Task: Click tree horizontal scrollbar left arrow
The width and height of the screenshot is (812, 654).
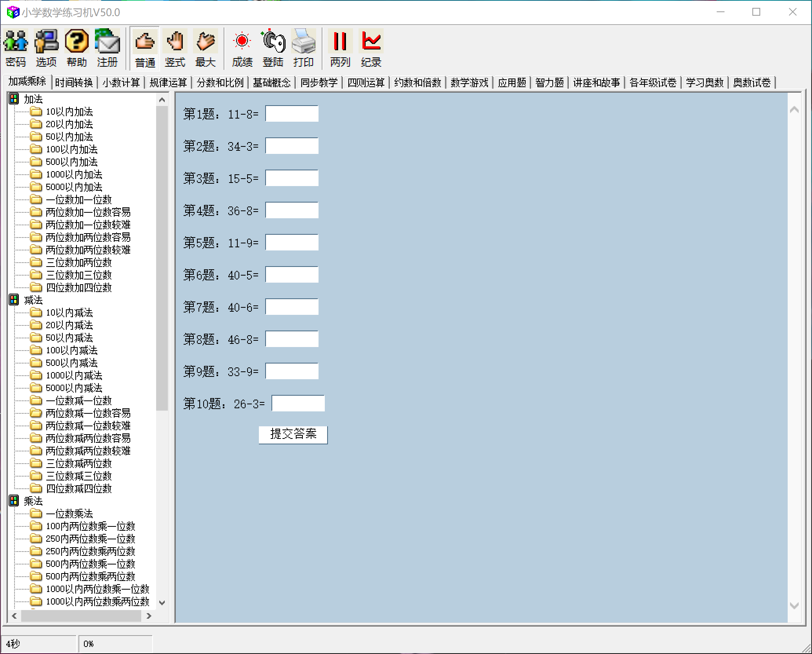Action: coord(15,616)
